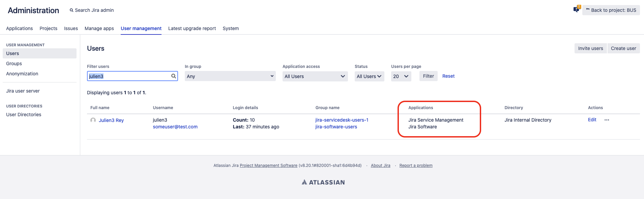Click the Atlassian logo in the footer
Screen dimensions: 644x199
pyautogui.click(x=323, y=182)
